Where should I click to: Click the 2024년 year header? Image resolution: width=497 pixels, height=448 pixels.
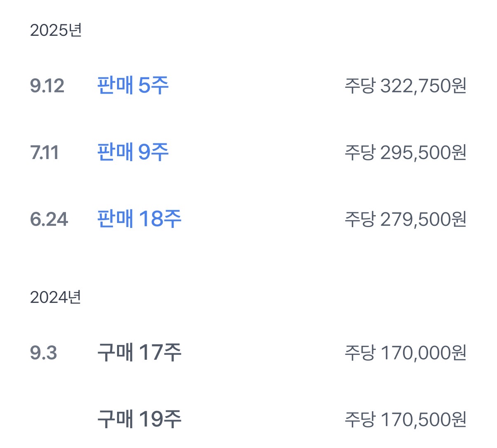56,297
